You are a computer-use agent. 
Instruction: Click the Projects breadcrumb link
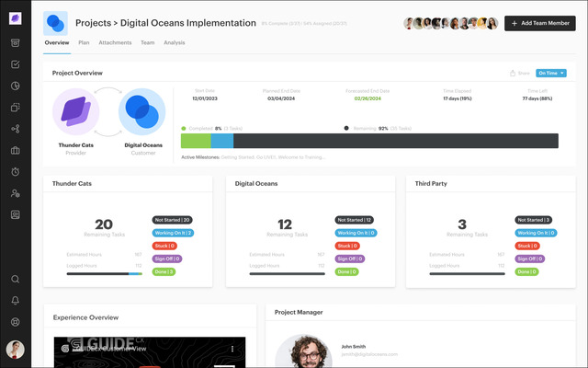coord(94,23)
